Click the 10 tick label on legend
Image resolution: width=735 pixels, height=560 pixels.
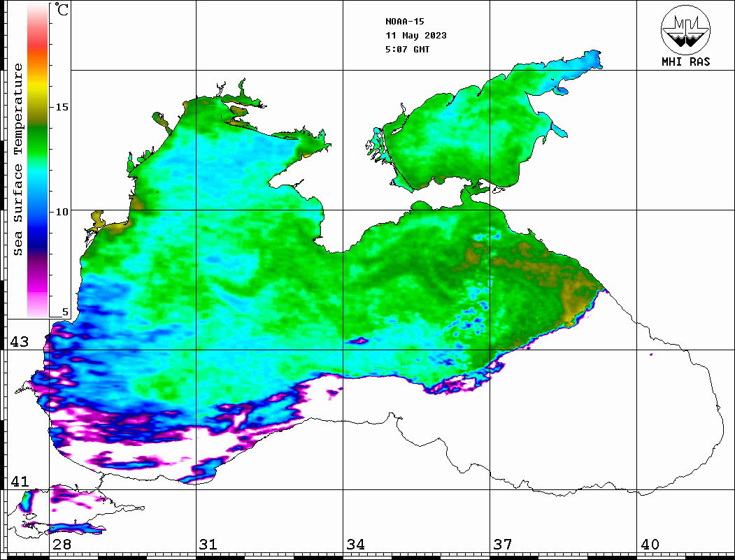coord(62,212)
